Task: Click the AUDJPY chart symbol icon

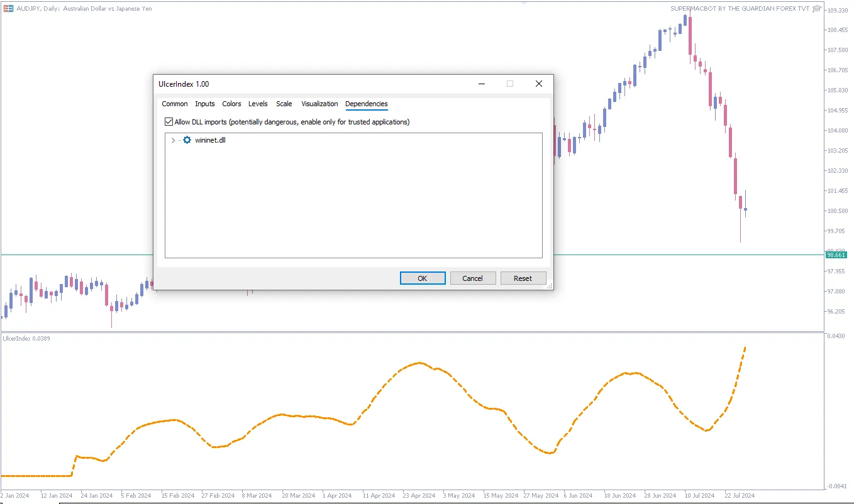Action: 8,9
